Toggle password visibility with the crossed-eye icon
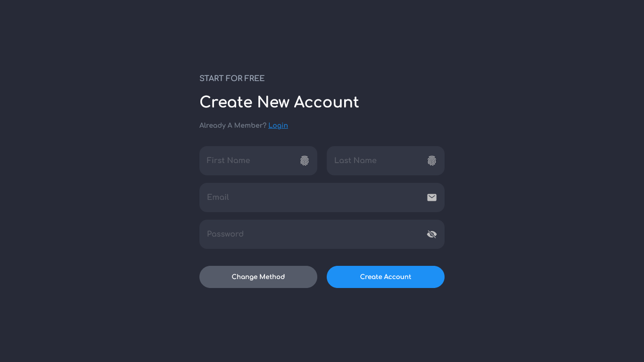 (432, 234)
